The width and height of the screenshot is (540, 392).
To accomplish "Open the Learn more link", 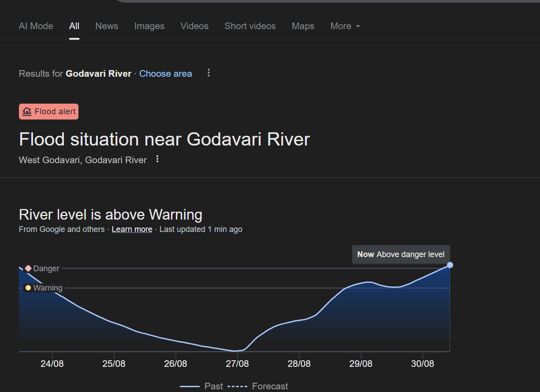I will coord(132,229).
